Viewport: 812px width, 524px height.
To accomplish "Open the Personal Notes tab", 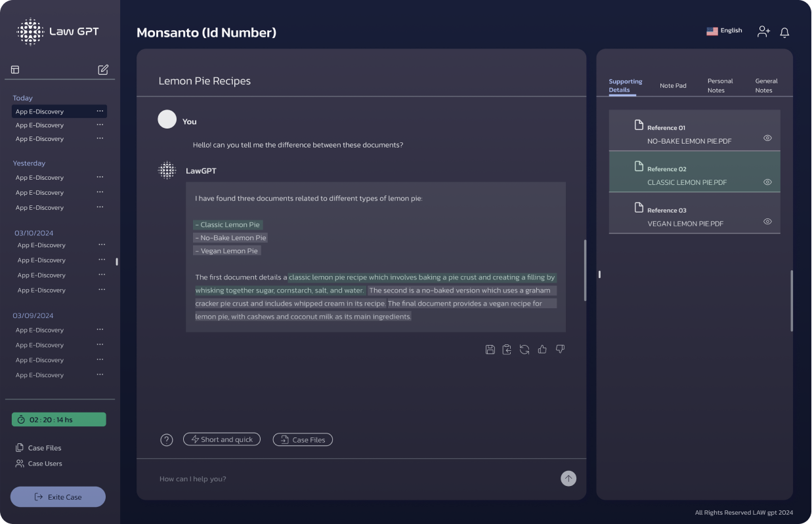I will point(719,86).
